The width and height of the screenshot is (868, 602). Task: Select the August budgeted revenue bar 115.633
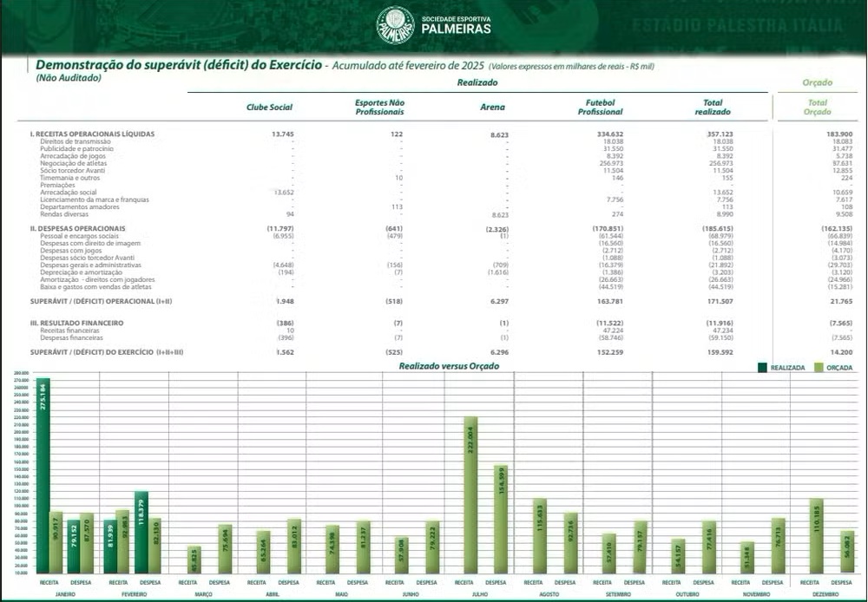pyautogui.click(x=540, y=535)
